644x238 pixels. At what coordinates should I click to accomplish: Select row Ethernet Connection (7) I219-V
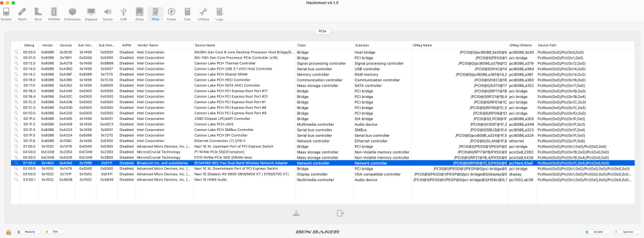(x=323, y=141)
